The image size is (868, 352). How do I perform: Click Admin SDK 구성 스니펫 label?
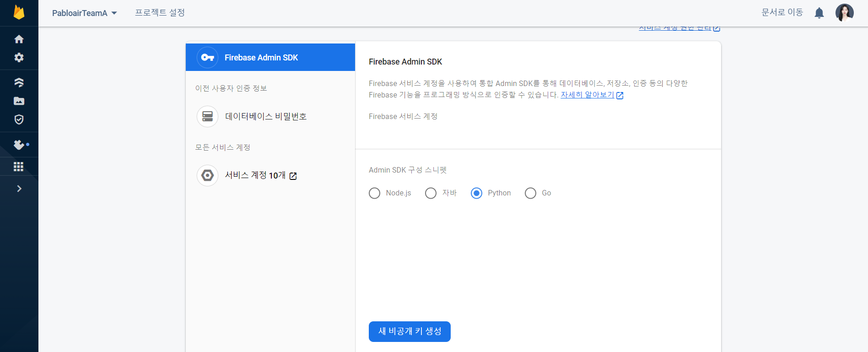408,170
